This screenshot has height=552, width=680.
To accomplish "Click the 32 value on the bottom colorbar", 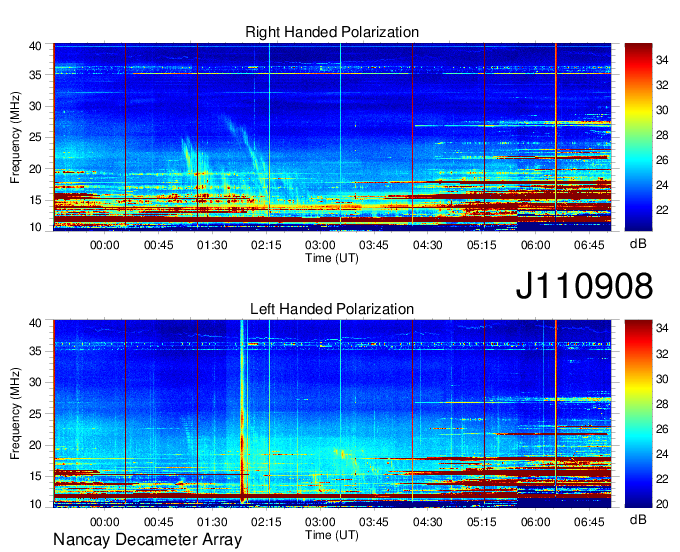I will [x=662, y=354].
